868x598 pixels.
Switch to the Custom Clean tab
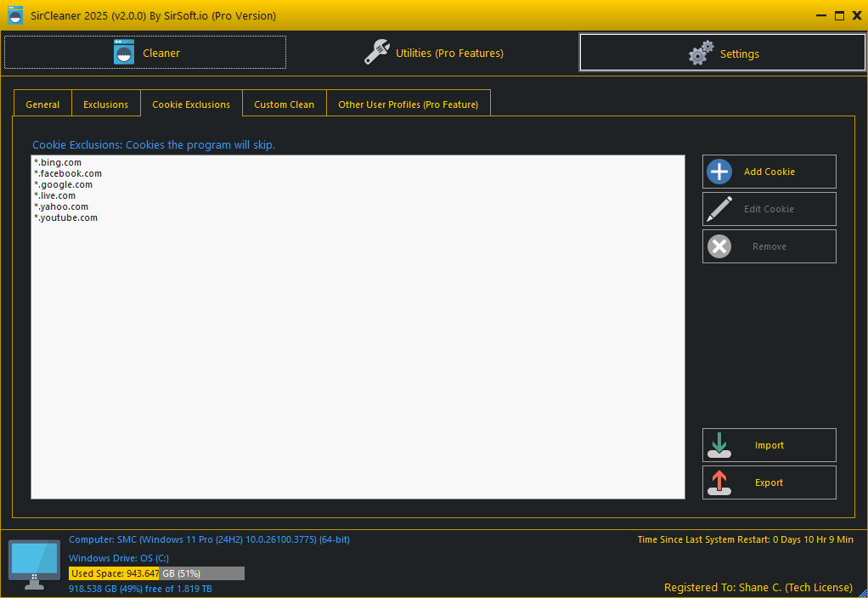pos(284,104)
